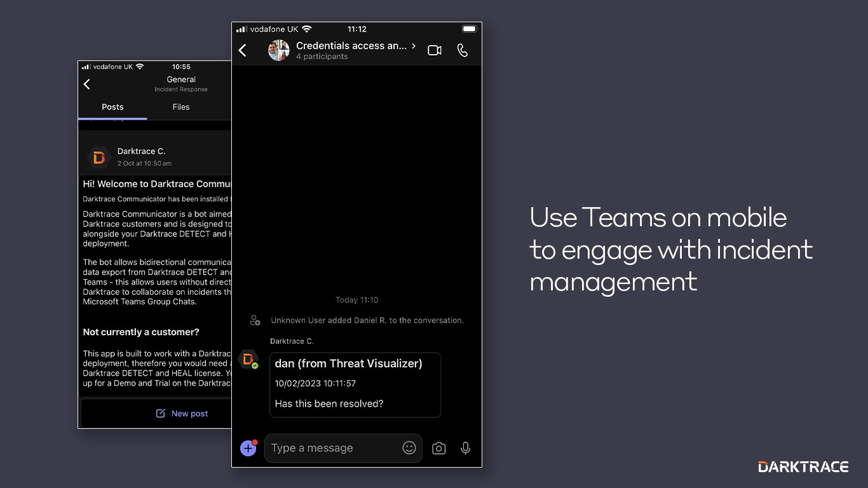Tap the battery icon in chat status bar
This screenshot has width=868, height=488.
coord(469,29)
